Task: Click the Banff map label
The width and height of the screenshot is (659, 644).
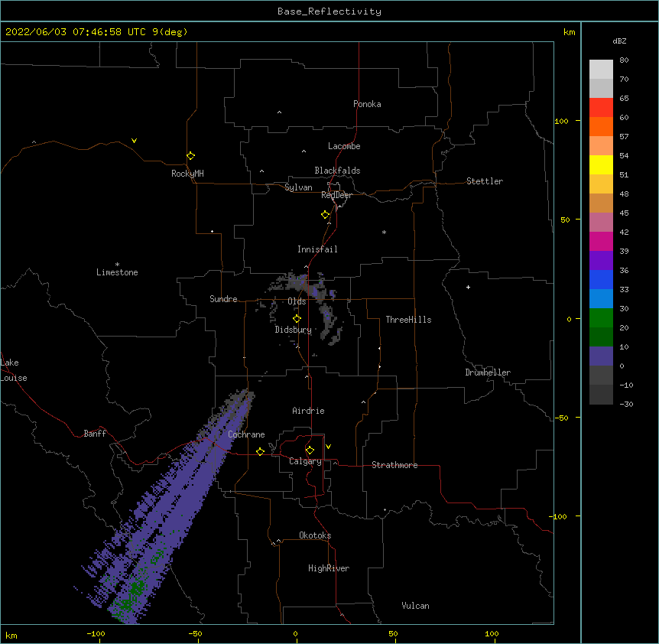Action: (95, 434)
